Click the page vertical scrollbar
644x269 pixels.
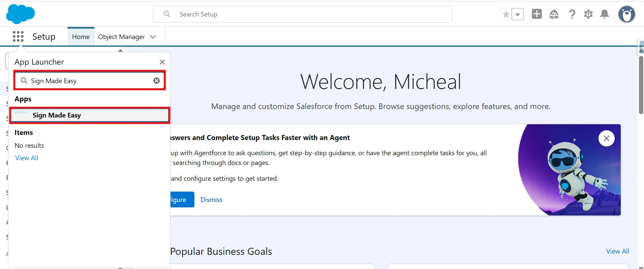641,85
